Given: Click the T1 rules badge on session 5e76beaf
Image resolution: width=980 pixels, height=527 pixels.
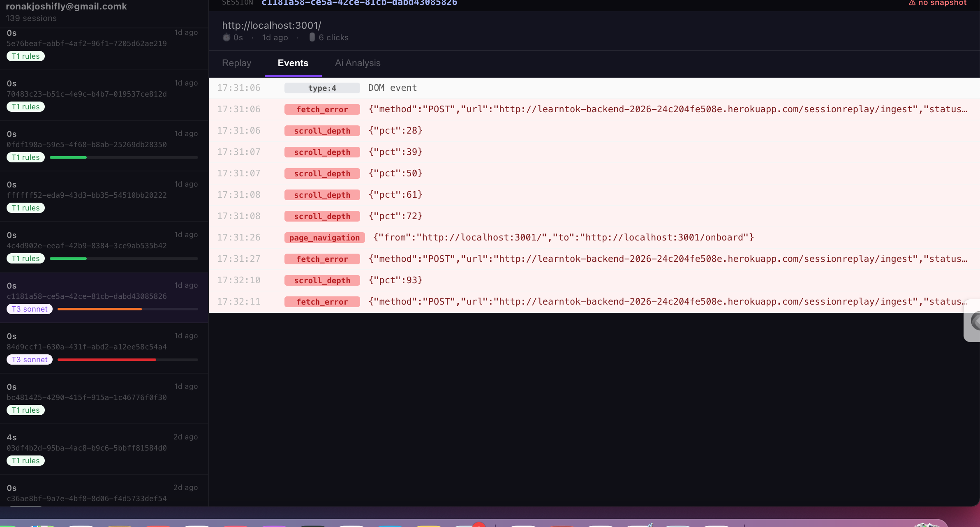Looking at the screenshot, I should tap(25, 56).
